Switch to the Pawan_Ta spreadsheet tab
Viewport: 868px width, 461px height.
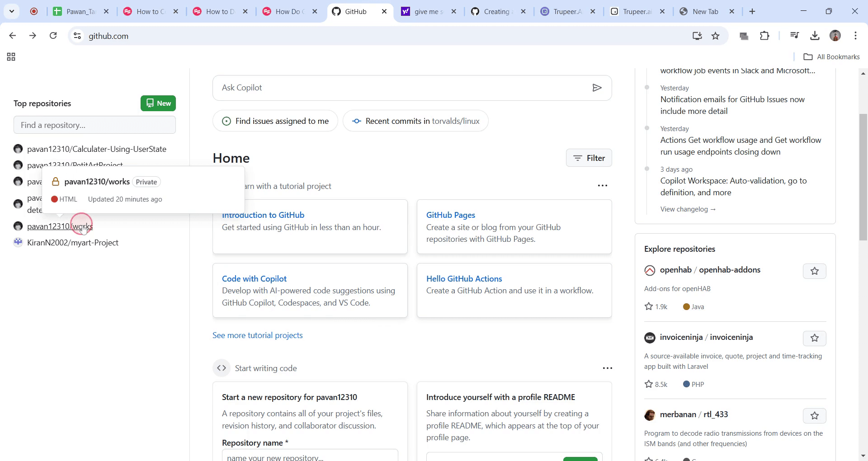[81, 11]
